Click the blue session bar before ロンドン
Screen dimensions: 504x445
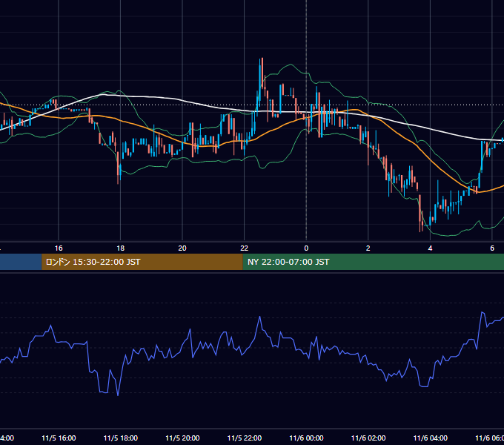pyautogui.click(x=21, y=262)
